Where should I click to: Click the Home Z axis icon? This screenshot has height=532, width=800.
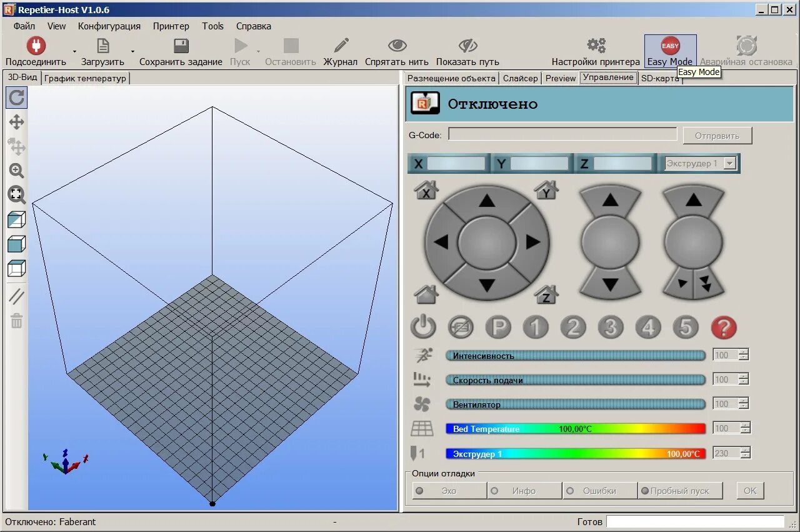546,294
